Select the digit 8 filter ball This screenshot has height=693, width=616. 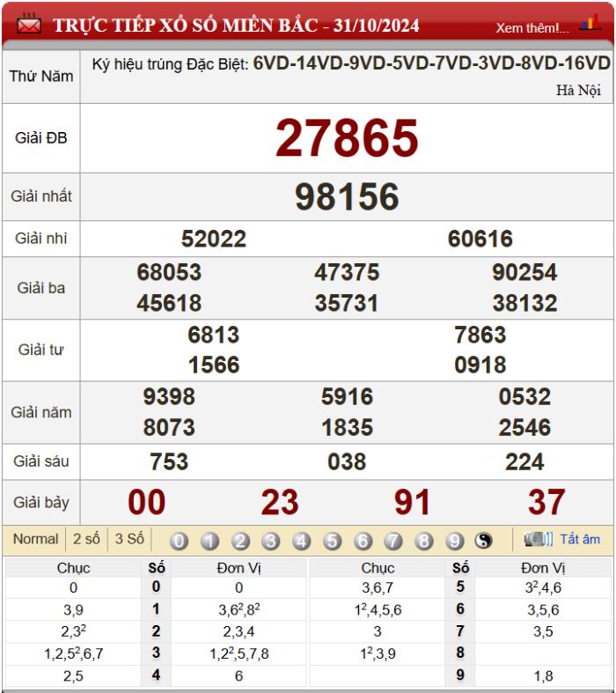(x=423, y=541)
